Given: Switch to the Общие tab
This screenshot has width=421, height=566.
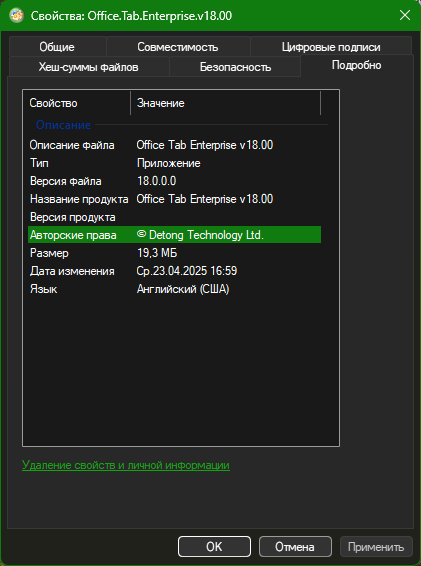Looking at the screenshot, I should coord(57,47).
